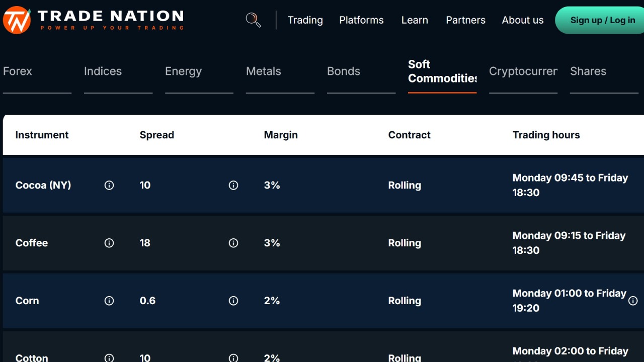Select the Energy tab

(x=183, y=71)
